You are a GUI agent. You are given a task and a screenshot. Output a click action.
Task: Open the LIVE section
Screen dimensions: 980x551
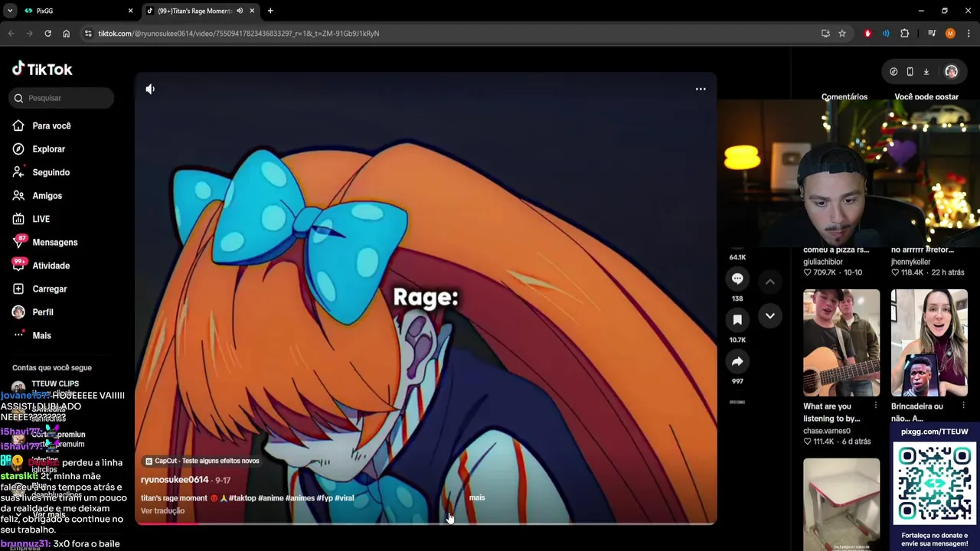tap(41, 219)
